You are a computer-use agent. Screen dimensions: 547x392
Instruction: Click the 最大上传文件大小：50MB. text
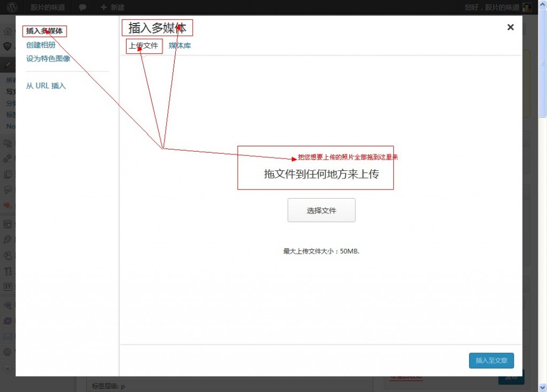[321, 251]
